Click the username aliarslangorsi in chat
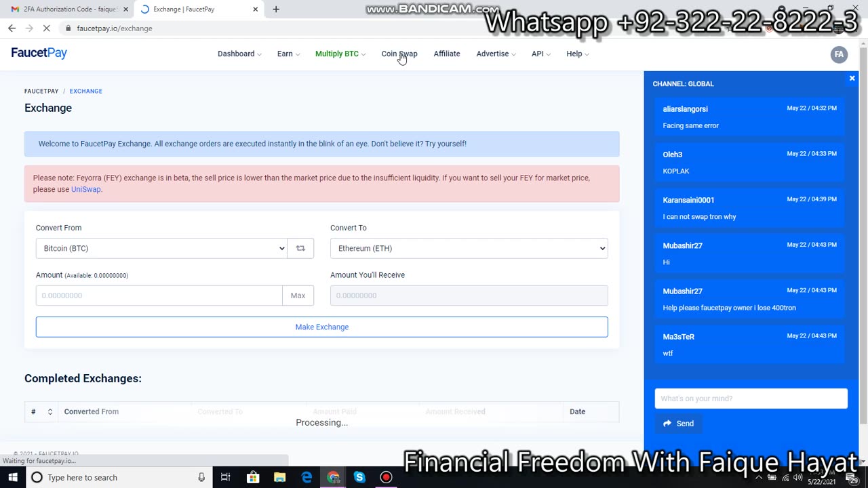 click(685, 108)
